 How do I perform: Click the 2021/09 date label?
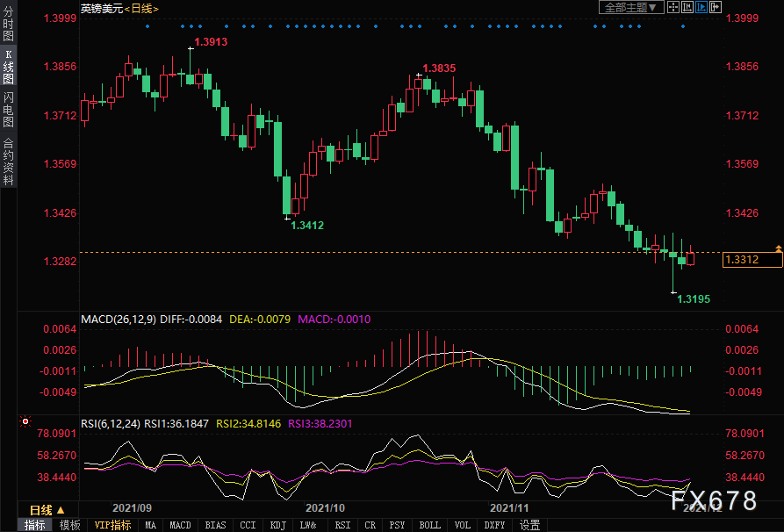click(132, 508)
